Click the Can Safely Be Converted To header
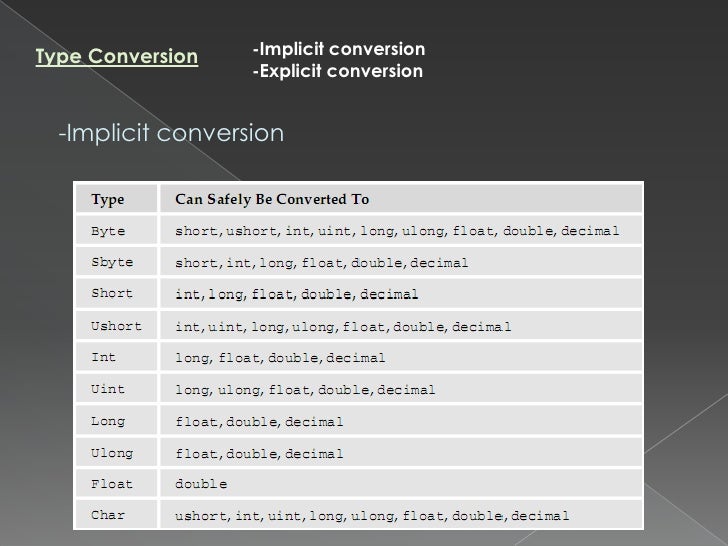728x546 pixels. 401,199
